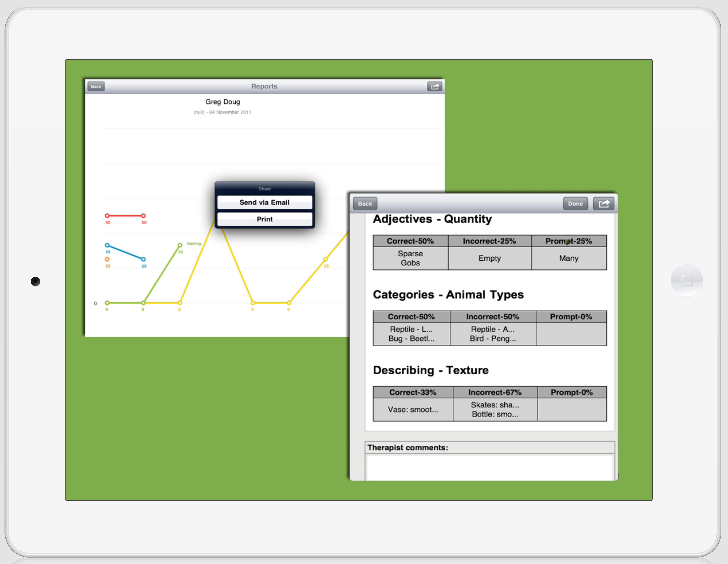Select blue data point labeled 33
This screenshot has width=728, height=564.
click(x=107, y=245)
